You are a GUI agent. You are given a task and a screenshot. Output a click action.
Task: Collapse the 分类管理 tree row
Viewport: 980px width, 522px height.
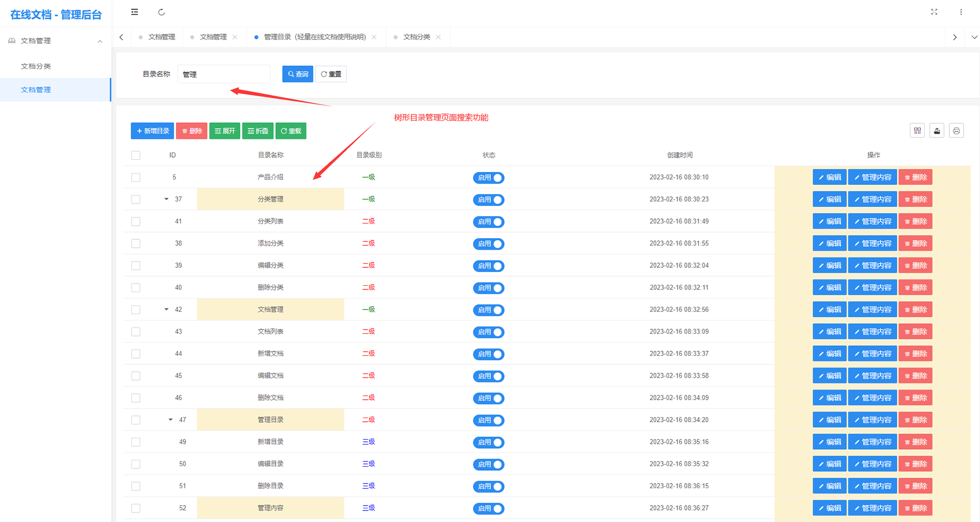(x=166, y=199)
